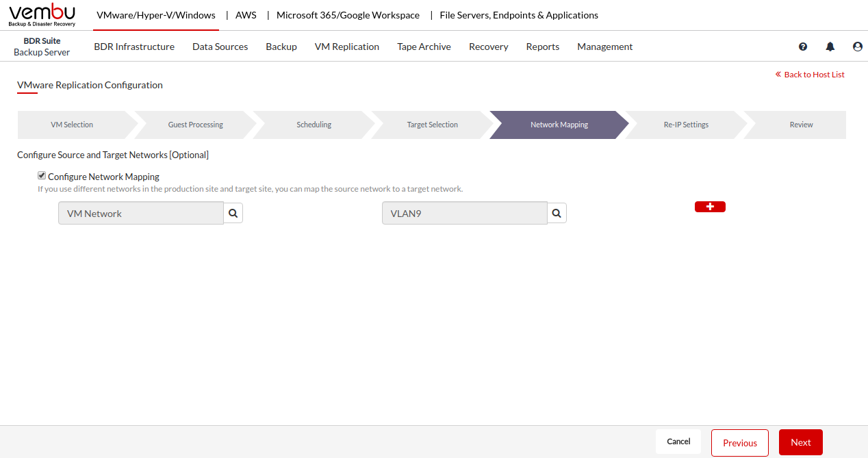This screenshot has height=458, width=868.
Task: Open the Reports menu
Action: coord(543,47)
